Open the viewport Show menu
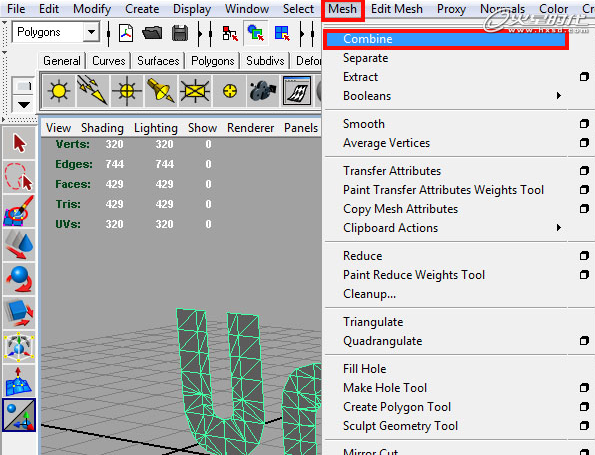This screenshot has width=595, height=455. click(x=202, y=128)
